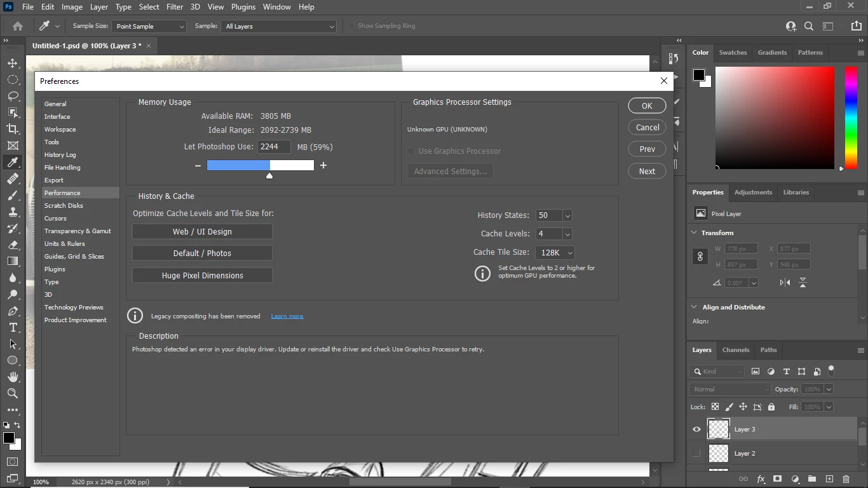Select the Pen tool
Screen dimensions: 868x488
13,311
